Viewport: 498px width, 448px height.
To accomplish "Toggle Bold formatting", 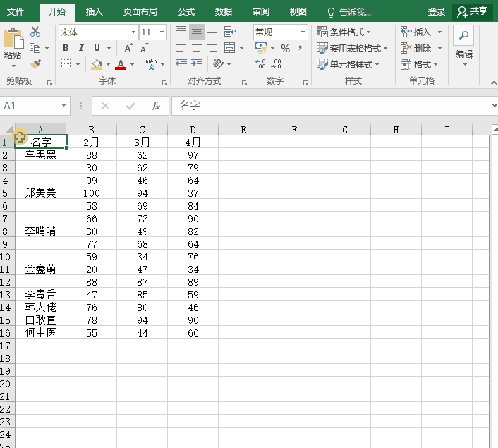I will coord(66,48).
